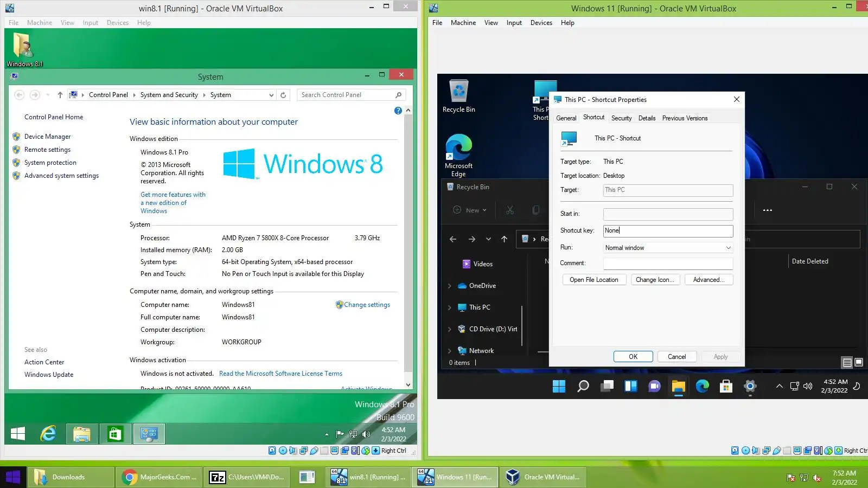Switch to the Details tab in Shortcut Properties
Screen dimensions: 868x488
647,118
